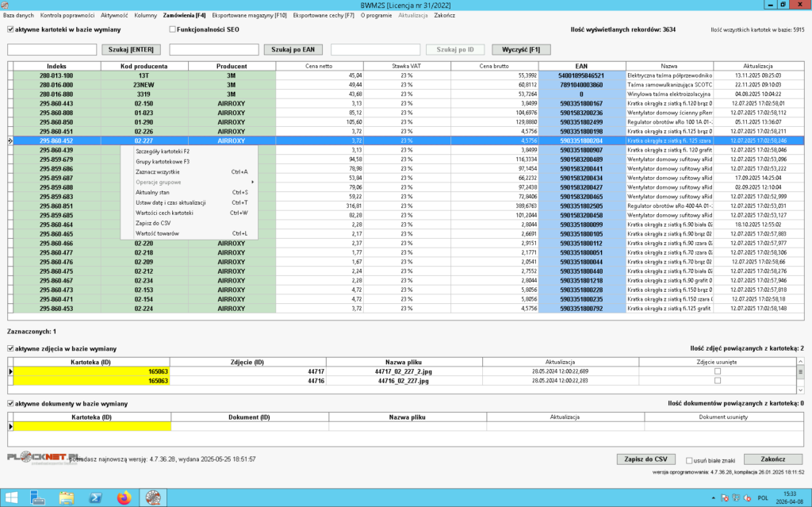
Task: Choose 'Szczegóły kartoteki F2' from context menu
Action: [163, 150]
